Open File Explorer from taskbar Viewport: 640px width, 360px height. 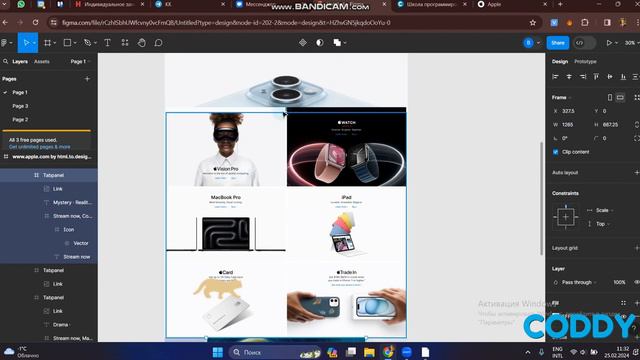click(x=369, y=352)
